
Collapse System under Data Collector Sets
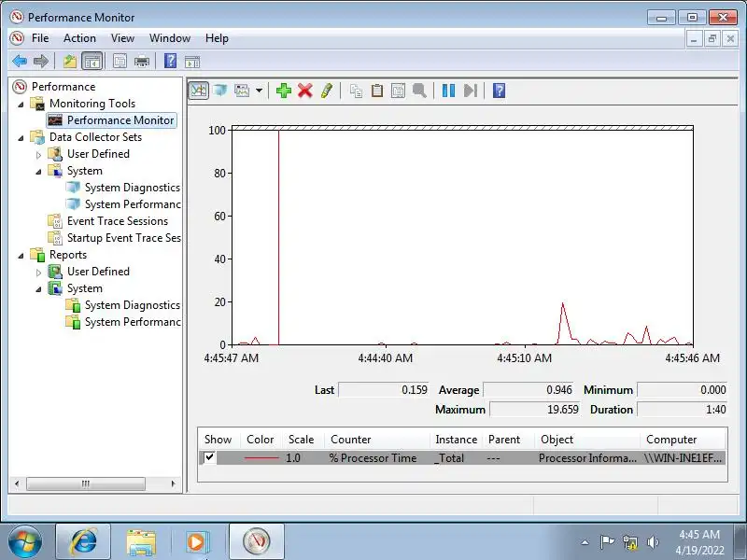click(x=38, y=172)
